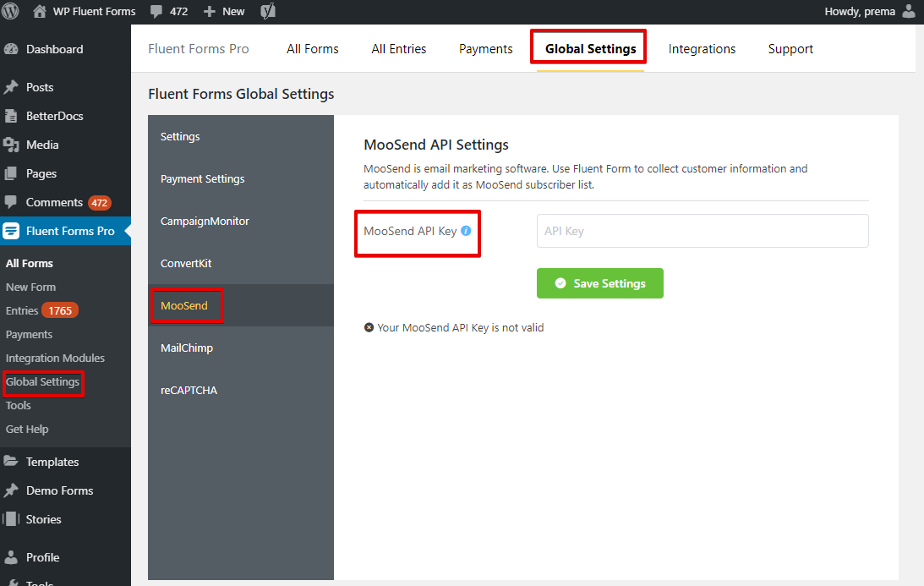Open Posts in WordPress sidebar

(x=40, y=87)
